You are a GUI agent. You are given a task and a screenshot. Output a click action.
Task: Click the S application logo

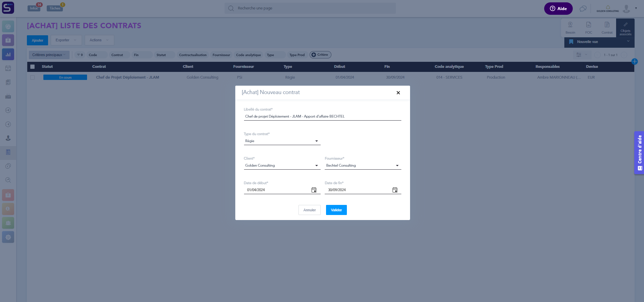8,8
